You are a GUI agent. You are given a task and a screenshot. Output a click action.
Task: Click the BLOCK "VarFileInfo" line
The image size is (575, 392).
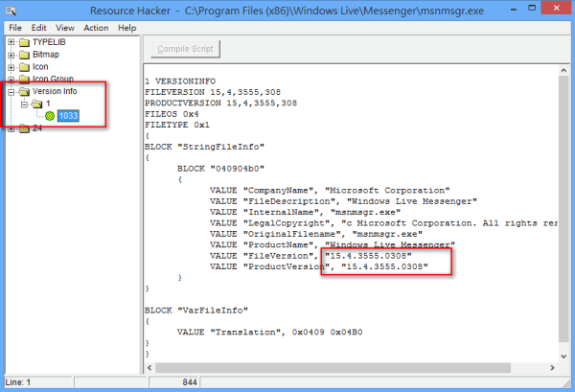tap(196, 311)
